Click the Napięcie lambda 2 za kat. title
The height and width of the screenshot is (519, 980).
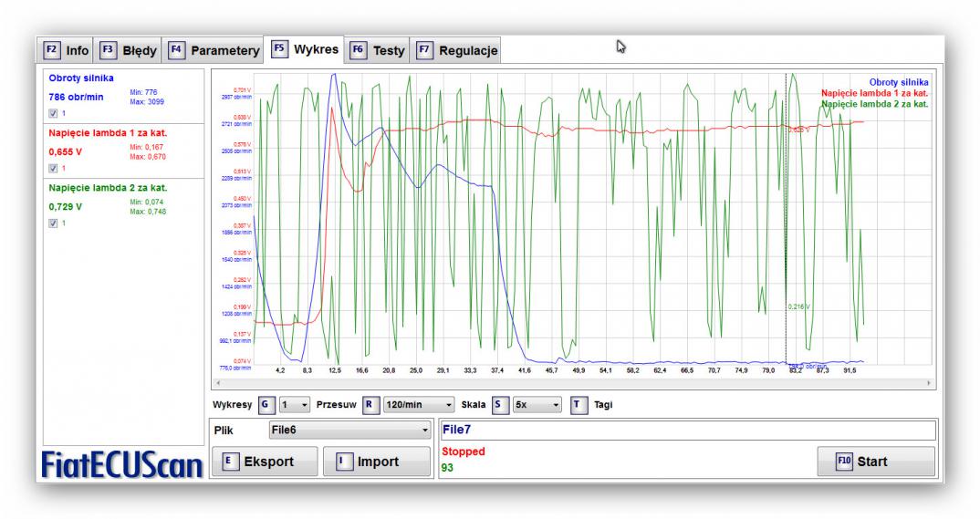(x=108, y=188)
